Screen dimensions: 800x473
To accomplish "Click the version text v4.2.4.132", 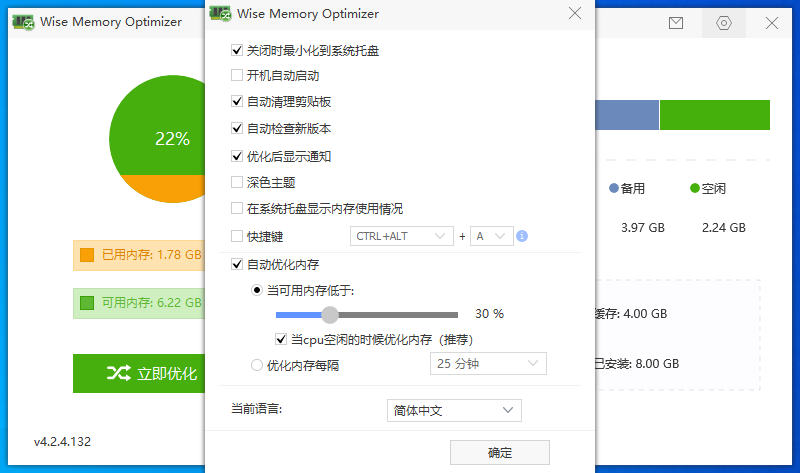I will (x=62, y=442).
